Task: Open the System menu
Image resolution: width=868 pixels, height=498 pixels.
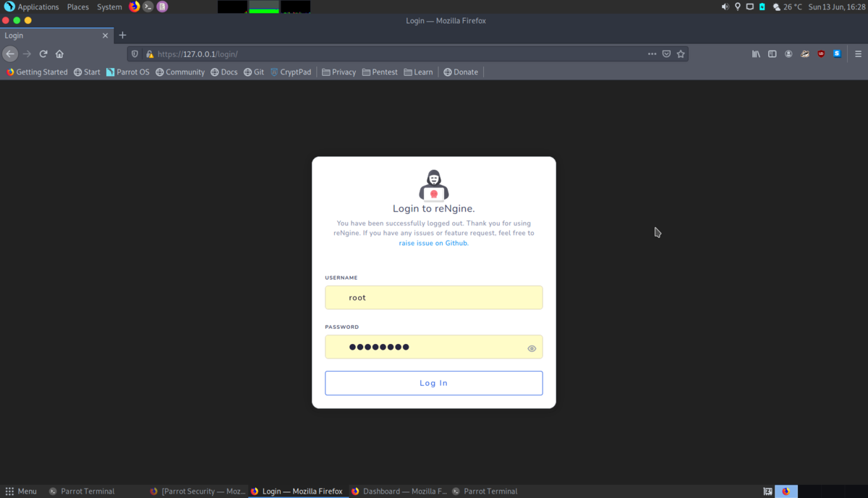Action: coord(109,7)
